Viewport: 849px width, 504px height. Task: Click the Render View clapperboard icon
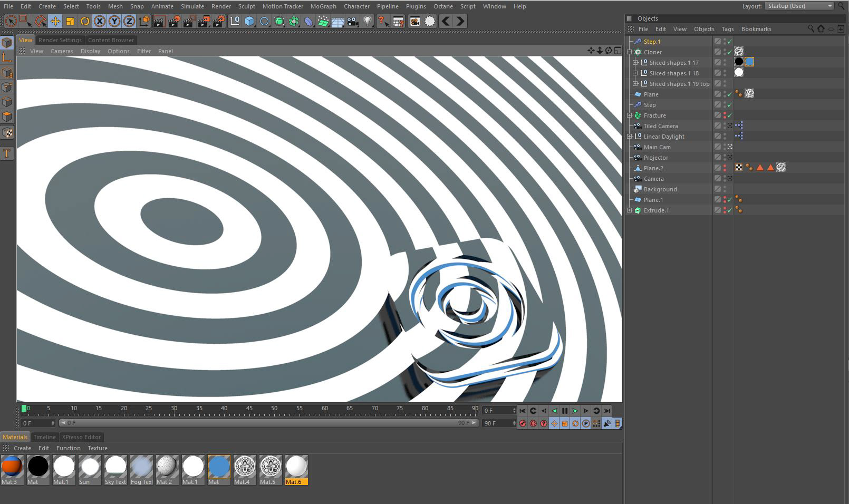pos(159,21)
